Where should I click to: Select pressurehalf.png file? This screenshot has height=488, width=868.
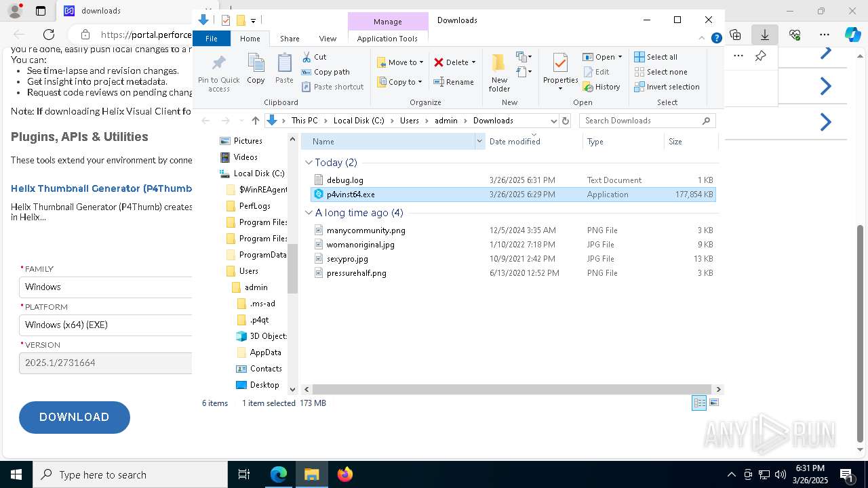point(512,273)
